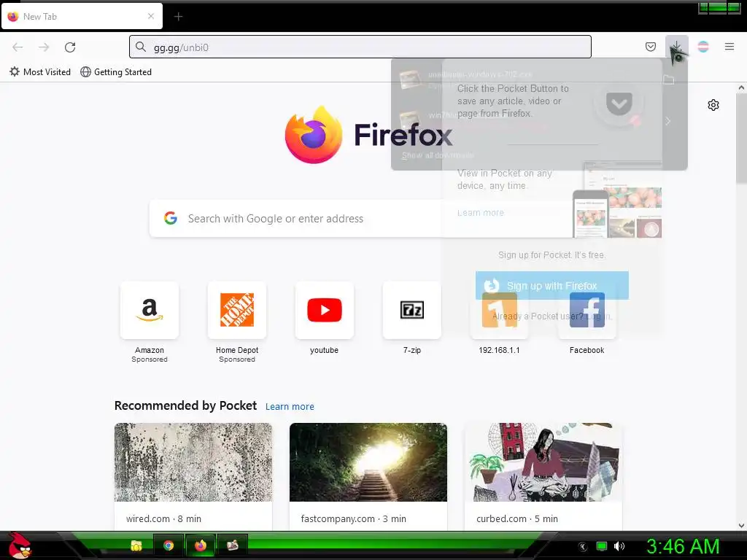Open the 192.168.1.1 shortcut tile
747x560 pixels.
499,310
